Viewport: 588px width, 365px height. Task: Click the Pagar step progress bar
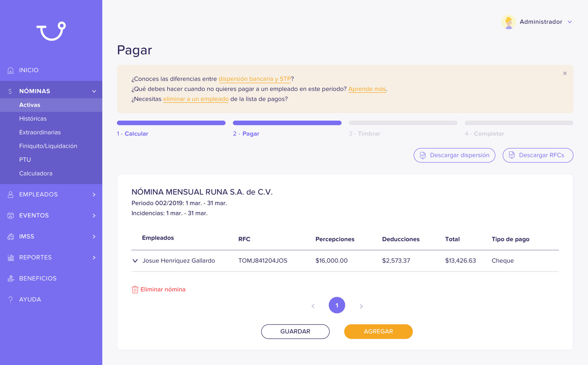(287, 123)
